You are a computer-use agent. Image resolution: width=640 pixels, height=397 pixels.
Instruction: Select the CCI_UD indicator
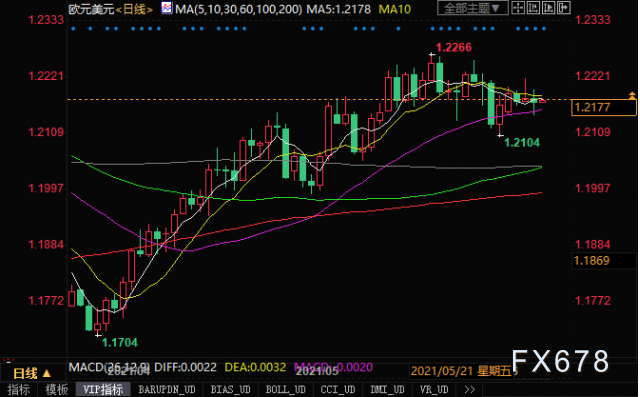tap(338, 390)
